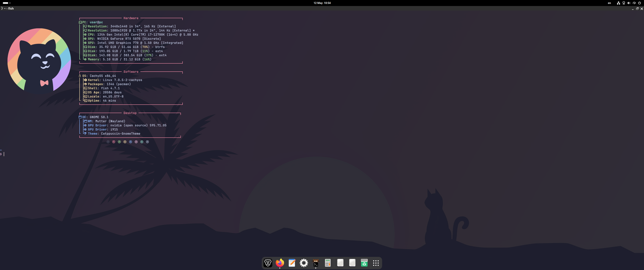Screen dimensions: 644x270
Task: Open Brave browser from the dock
Action: coord(268,263)
